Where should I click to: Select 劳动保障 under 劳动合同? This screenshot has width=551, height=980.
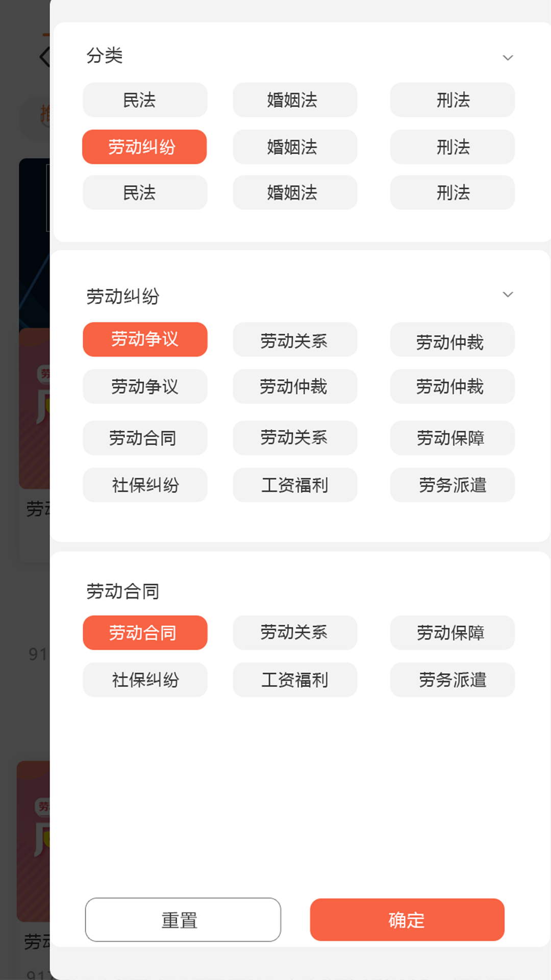click(x=452, y=632)
